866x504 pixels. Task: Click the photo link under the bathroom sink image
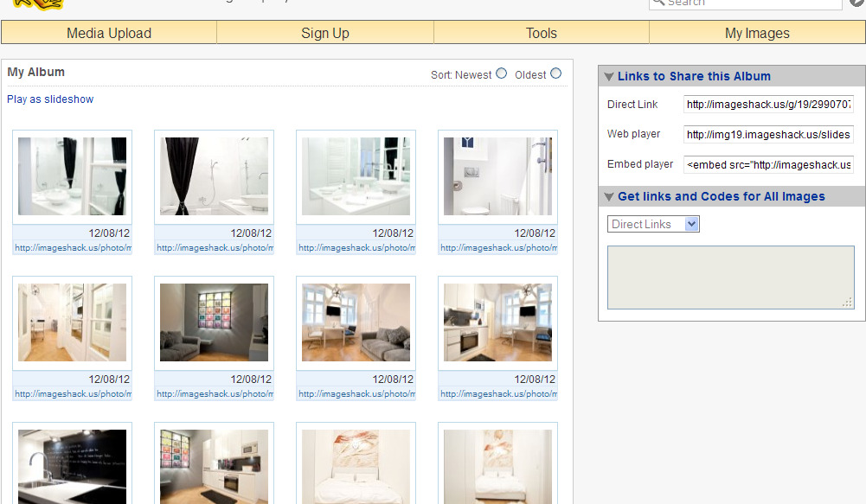click(x=73, y=248)
